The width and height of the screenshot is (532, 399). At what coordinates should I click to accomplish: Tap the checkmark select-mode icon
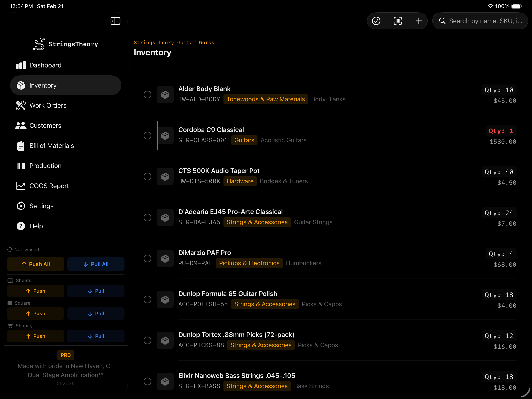[x=376, y=21]
